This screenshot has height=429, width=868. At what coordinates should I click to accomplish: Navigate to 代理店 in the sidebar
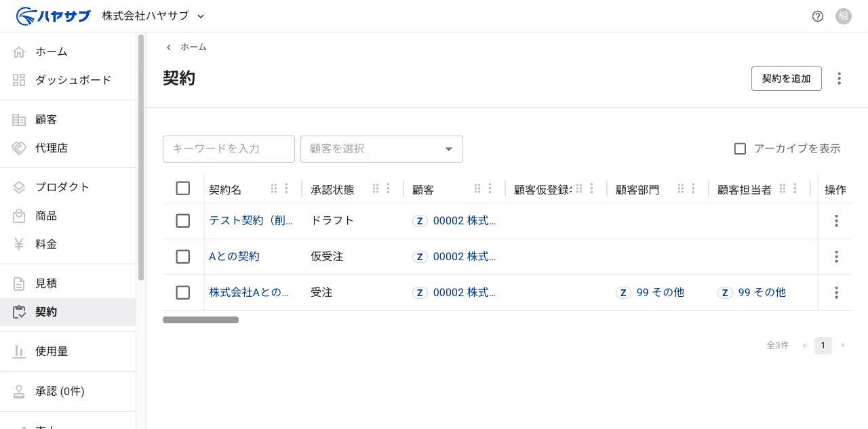tap(68, 148)
